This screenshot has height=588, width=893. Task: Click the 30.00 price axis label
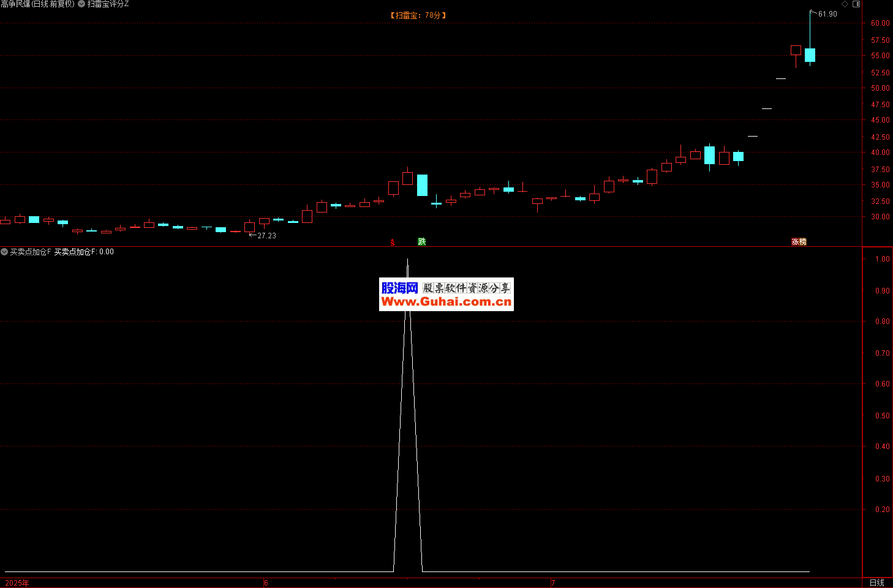click(880, 217)
